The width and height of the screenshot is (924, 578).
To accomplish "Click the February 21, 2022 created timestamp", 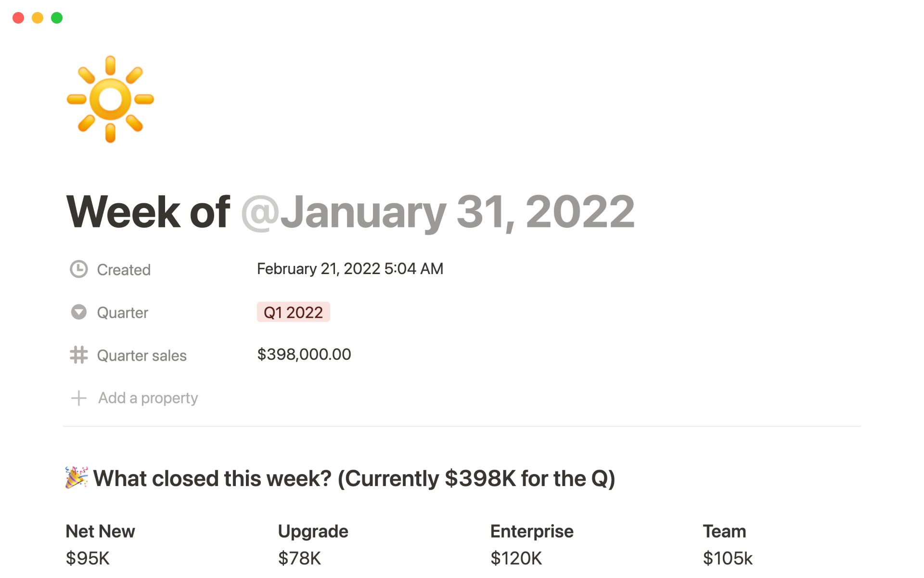I will 350,269.
